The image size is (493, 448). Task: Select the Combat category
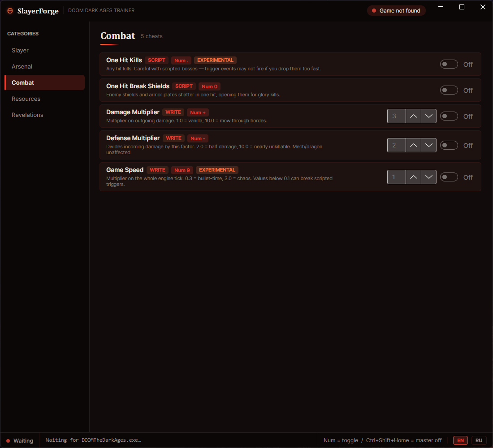(45, 82)
